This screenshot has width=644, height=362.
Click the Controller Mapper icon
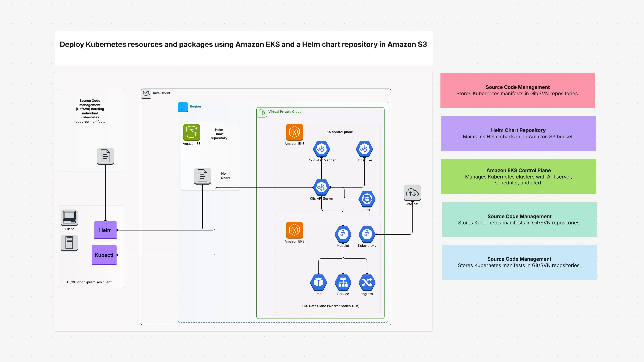[322, 149]
